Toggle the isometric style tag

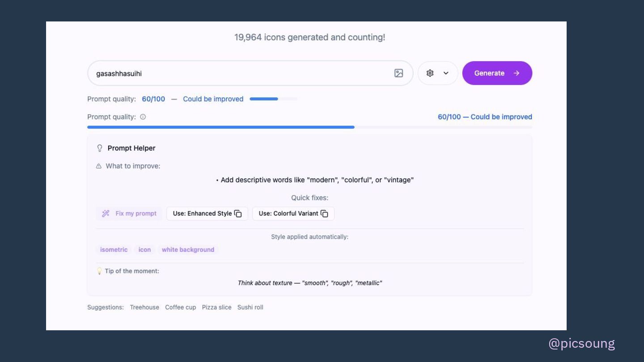point(114,250)
